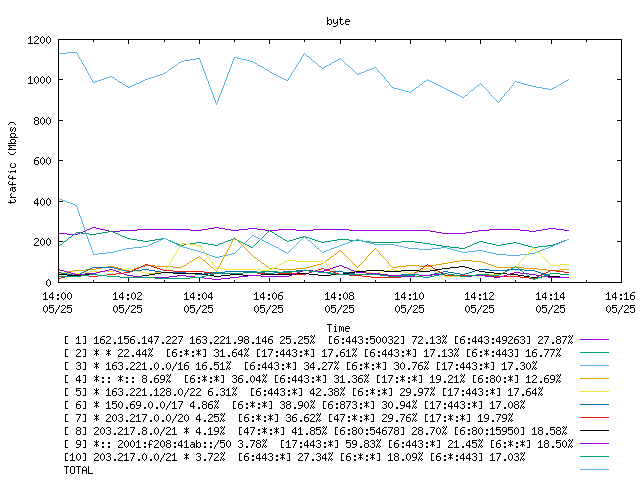This screenshot has height=480, width=640.
Task: Click the y-axis value 1000
Action: [x=39, y=80]
